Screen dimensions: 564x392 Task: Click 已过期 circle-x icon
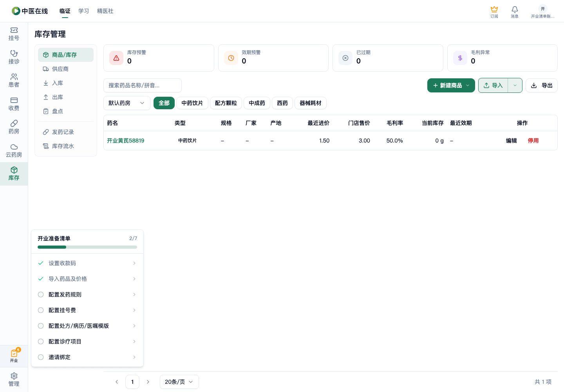[345, 58]
